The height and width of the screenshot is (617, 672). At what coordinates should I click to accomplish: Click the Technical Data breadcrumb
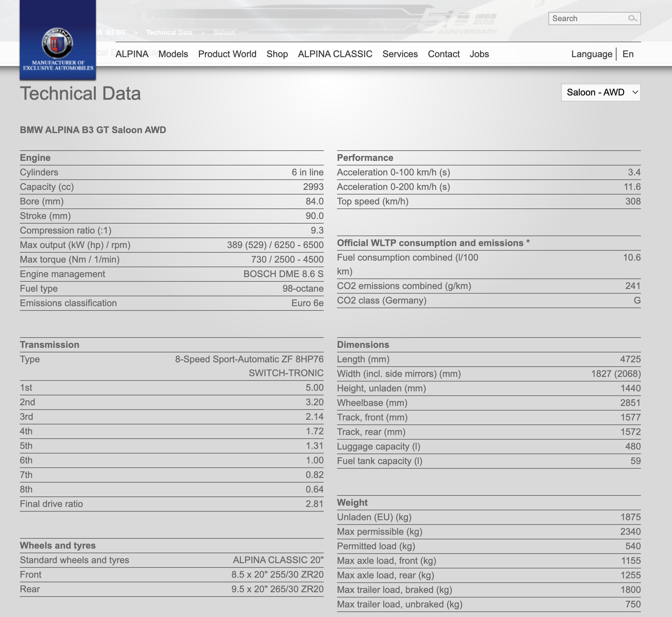(x=169, y=32)
